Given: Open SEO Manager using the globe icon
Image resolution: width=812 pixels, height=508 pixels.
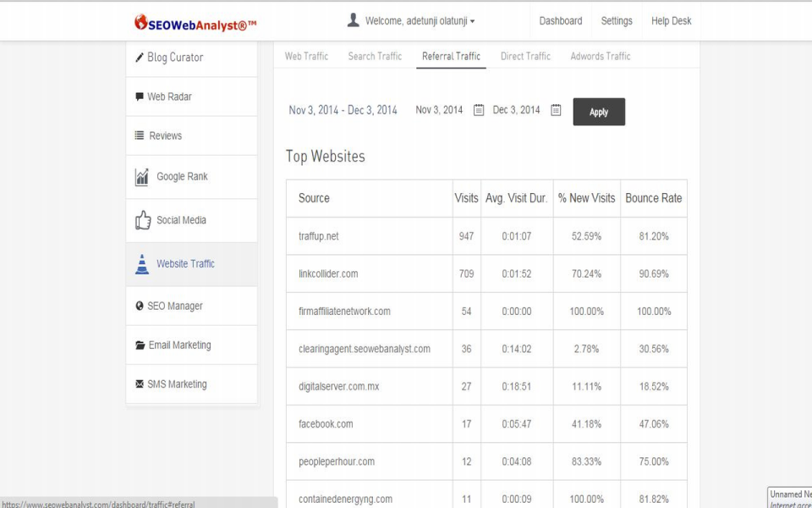Looking at the screenshot, I should click(139, 305).
